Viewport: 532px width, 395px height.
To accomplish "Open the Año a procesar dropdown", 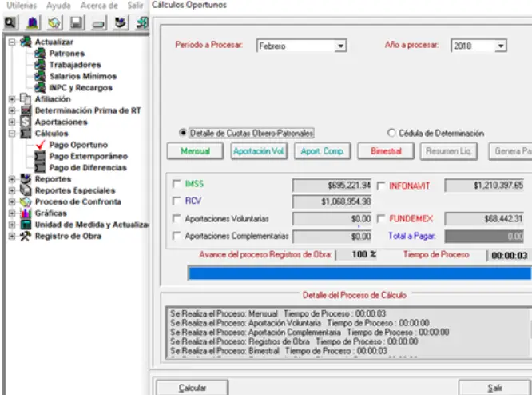I will coord(500,46).
